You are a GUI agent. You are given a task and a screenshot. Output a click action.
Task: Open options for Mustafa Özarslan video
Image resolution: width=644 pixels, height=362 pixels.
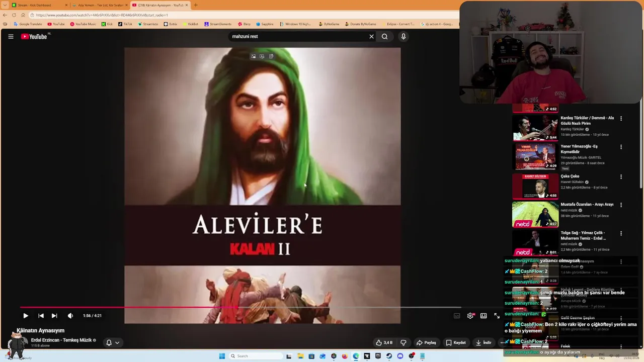click(621, 205)
